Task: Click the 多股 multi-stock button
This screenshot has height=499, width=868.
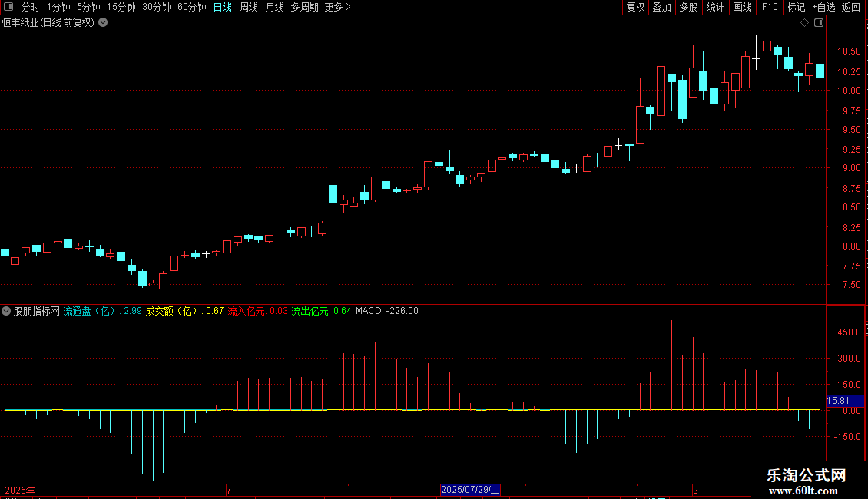Action: 688,7
